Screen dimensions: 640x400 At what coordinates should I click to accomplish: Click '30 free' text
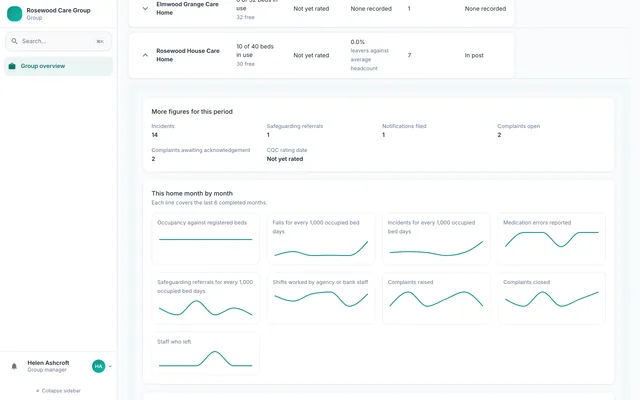(x=245, y=64)
